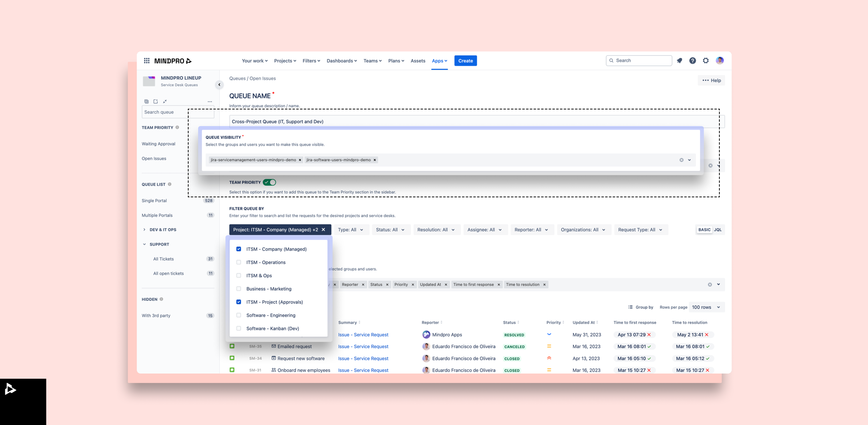The width and height of the screenshot is (868, 425).
Task: Open help using the question mark icon
Action: [x=693, y=60]
